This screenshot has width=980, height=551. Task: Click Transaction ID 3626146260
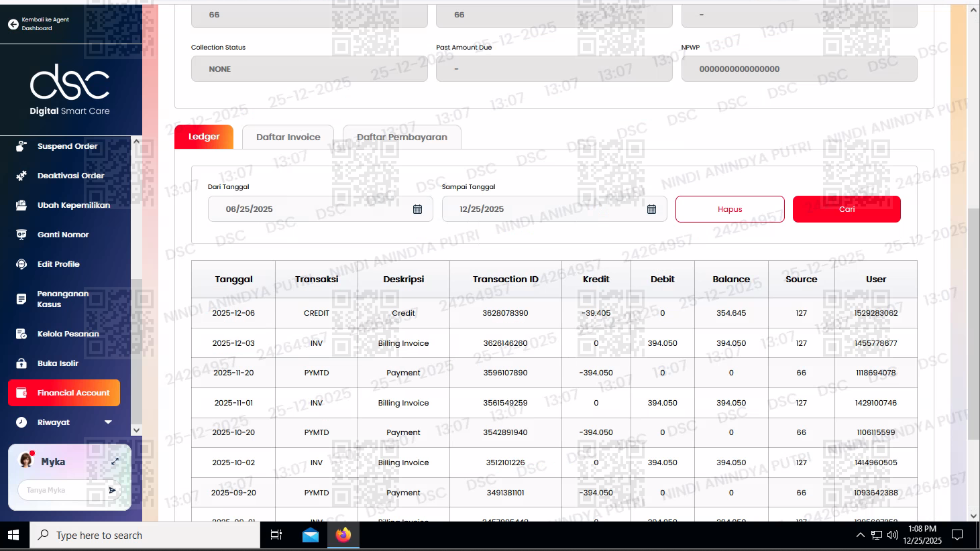(505, 343)
